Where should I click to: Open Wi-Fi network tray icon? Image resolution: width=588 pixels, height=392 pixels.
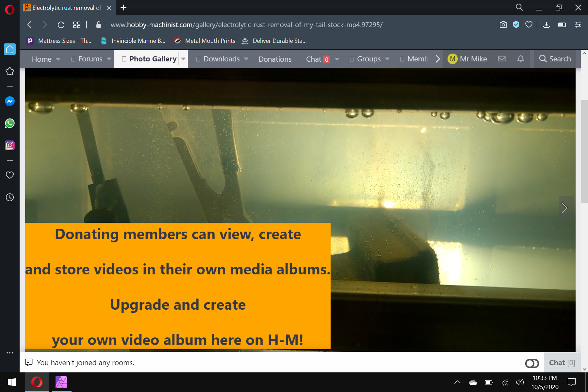pos(505,382)
